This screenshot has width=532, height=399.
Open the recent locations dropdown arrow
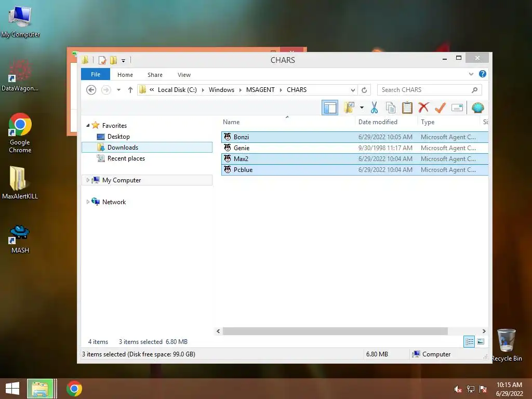click(x=119, y=90)
